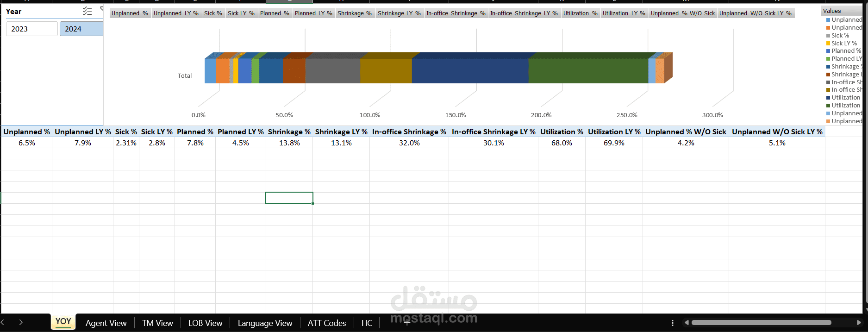Switch to the YOY sheet tab

point(63,322)
